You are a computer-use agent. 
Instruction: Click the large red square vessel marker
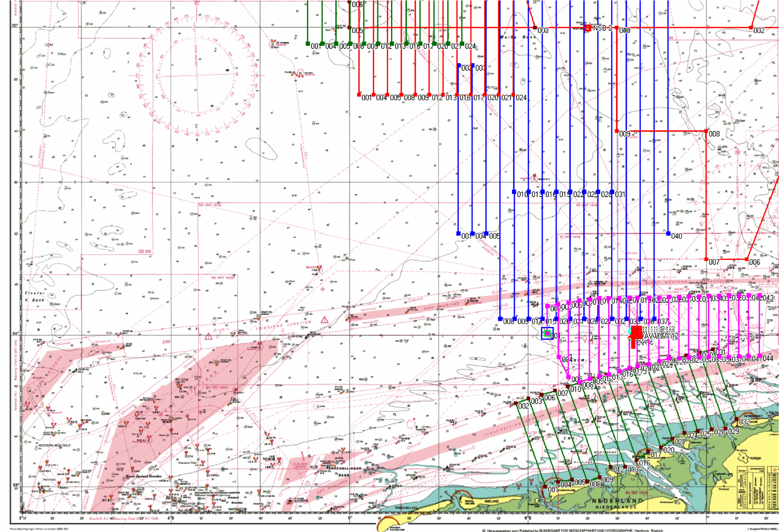pyautogui.click(x=637, y=332)
